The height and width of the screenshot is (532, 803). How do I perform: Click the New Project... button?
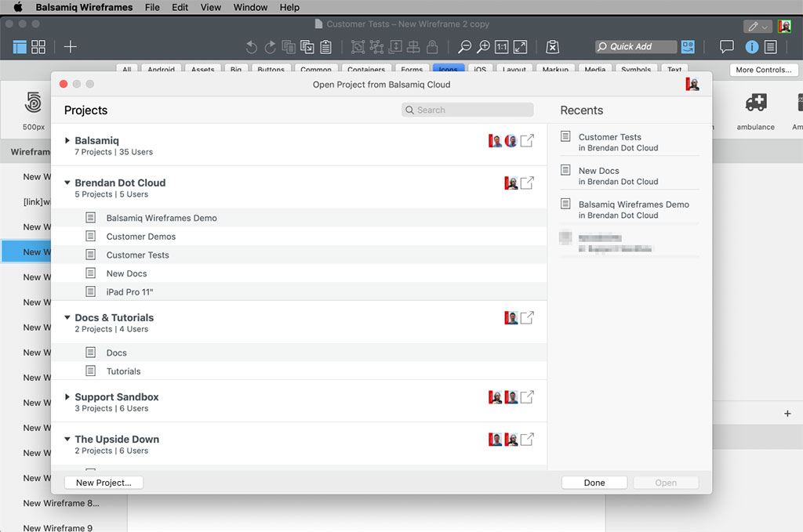coord(104,483)
